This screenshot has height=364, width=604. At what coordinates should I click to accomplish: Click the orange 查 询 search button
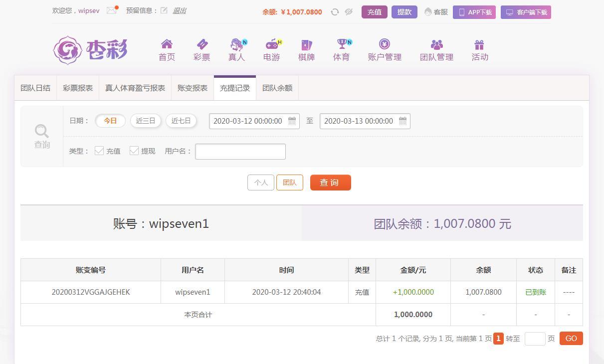[x=331, y=182]
